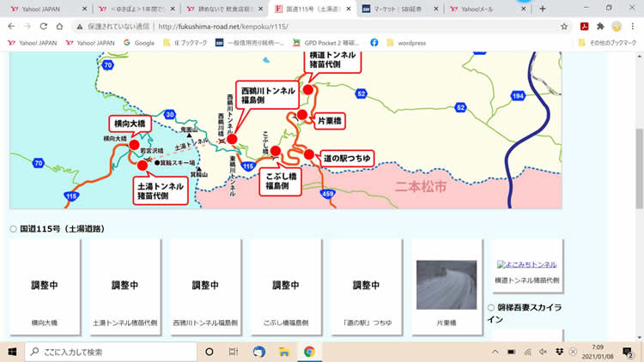This screenshot has height=362, width=644.
Task: Open Chrome from the Windows taskbar
Action: (x=309, y=352)
